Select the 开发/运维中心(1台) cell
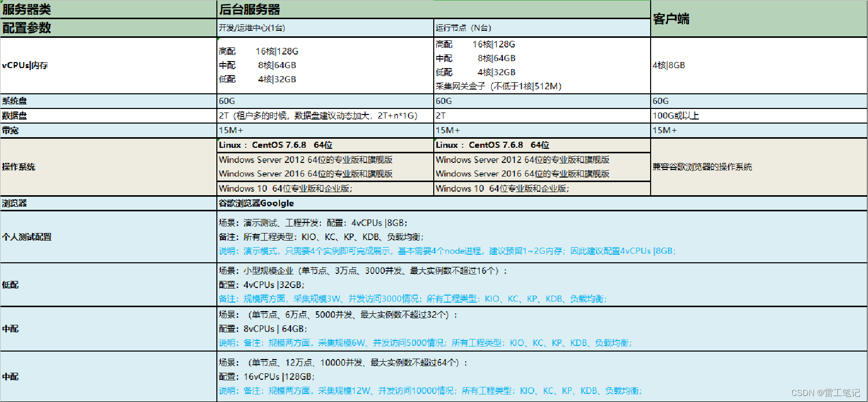Viewport: 868px width, 402px height. pos(325,28)
